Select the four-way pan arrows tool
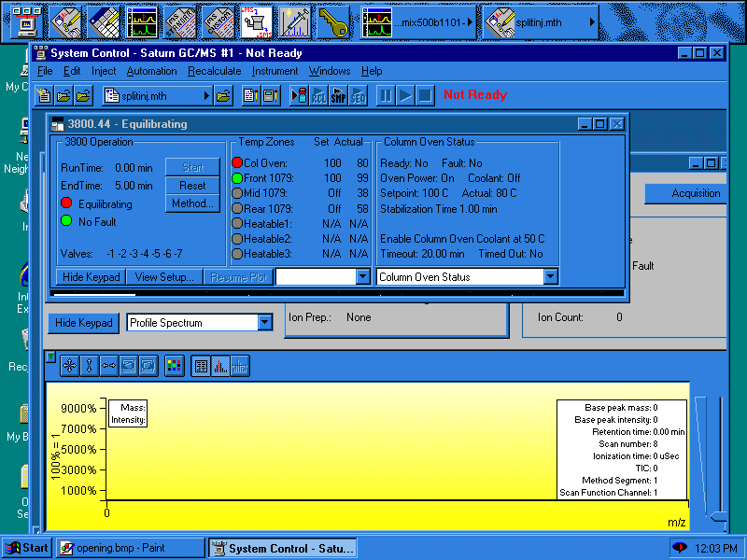The height and width of the screenshot is (560, 747). [69, 366]
